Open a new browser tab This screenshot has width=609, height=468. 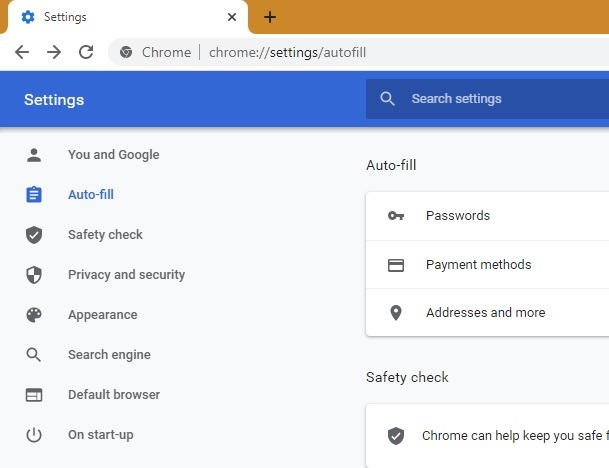[x=270, y=17]
